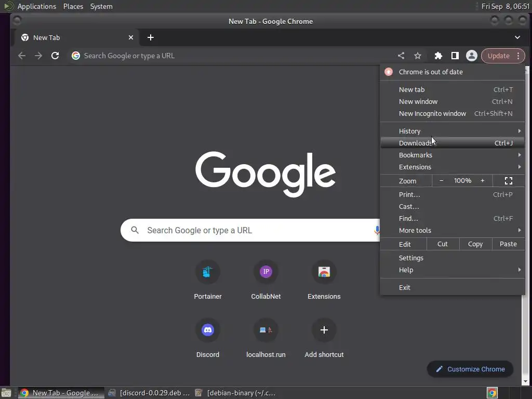This screenshot has height=399, width=532.
Task: Open the profile avatar icon
Action: 472,56
